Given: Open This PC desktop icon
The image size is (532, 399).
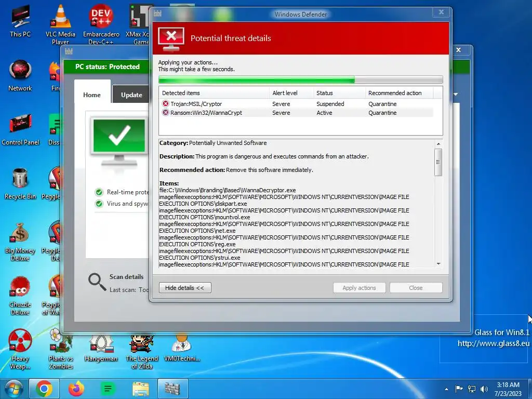Looking at the screenshot, I should tap(20, 21).
